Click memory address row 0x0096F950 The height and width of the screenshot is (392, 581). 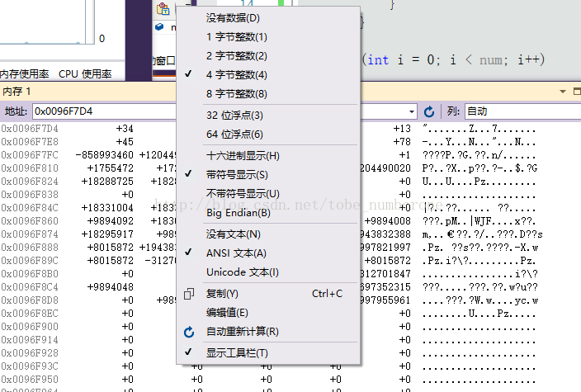point(30,380)
